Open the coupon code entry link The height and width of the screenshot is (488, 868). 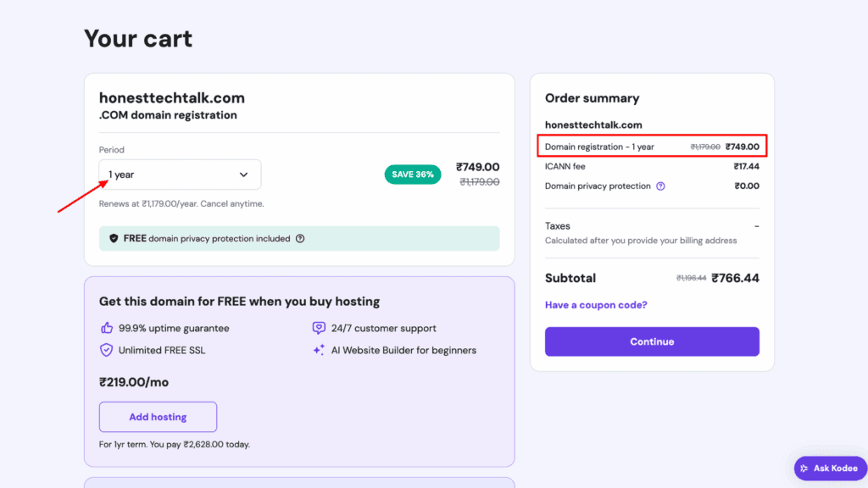[596, 304]
